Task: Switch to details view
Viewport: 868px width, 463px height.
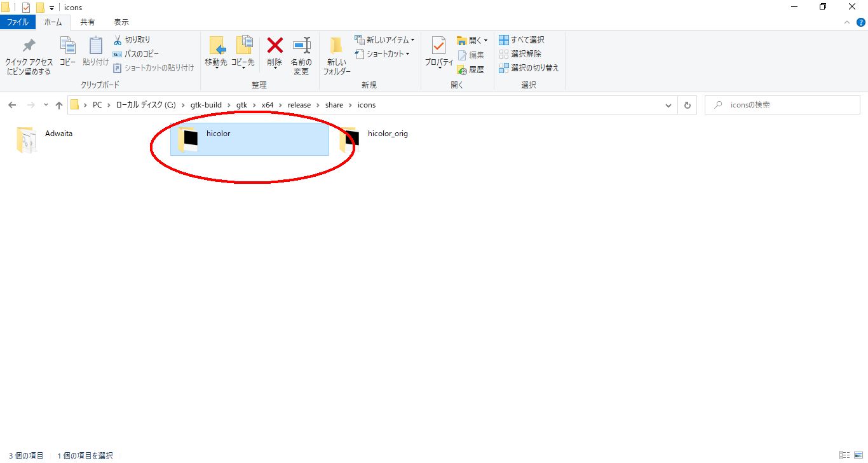Action: point(843,455)
